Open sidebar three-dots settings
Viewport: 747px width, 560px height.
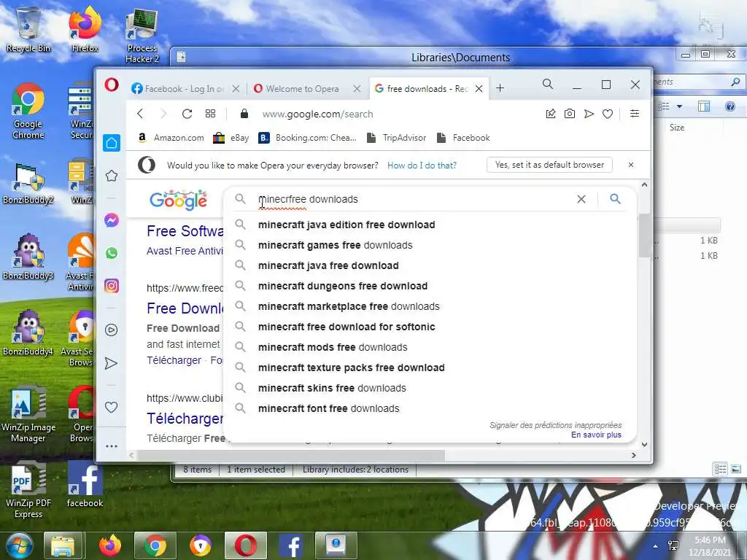(112, 446)
